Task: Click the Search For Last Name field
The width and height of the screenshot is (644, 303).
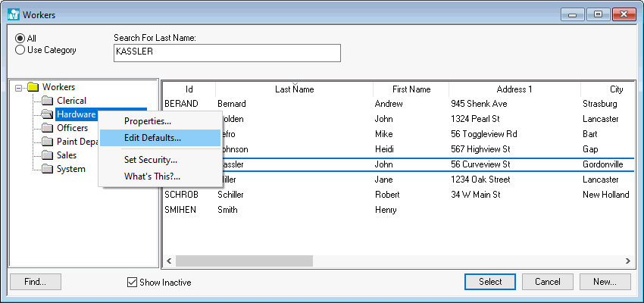Action: click(227, 52)
